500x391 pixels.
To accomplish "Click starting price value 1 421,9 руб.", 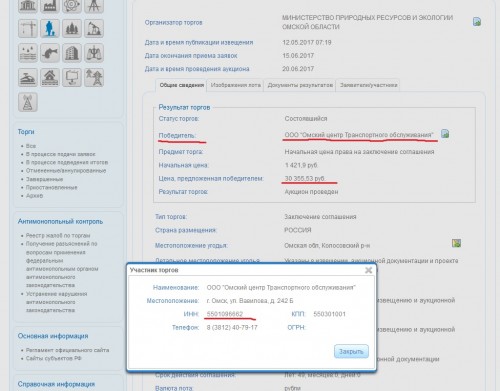I will (301, 165).
